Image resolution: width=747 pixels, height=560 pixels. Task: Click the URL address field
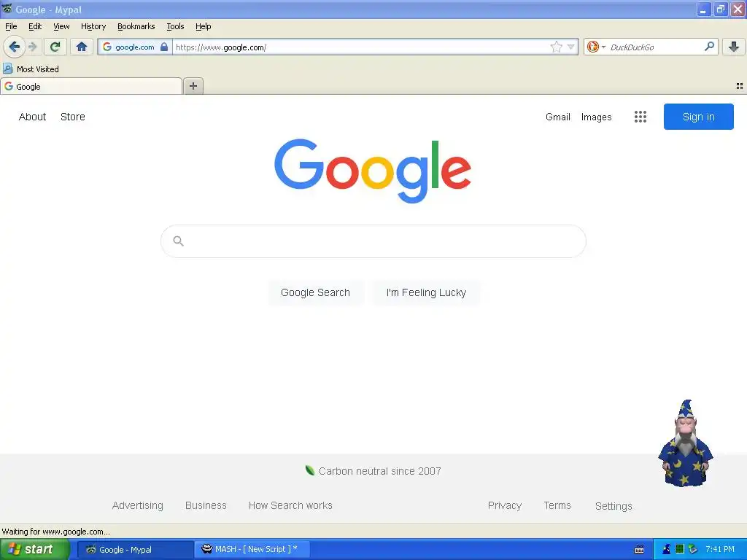click(x=360, y=47)
